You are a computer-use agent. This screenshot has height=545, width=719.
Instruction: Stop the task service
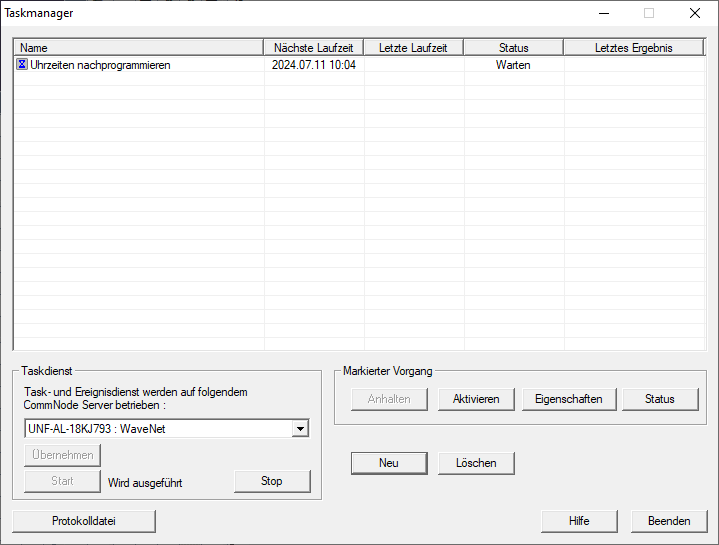click(x=272, y=481)
